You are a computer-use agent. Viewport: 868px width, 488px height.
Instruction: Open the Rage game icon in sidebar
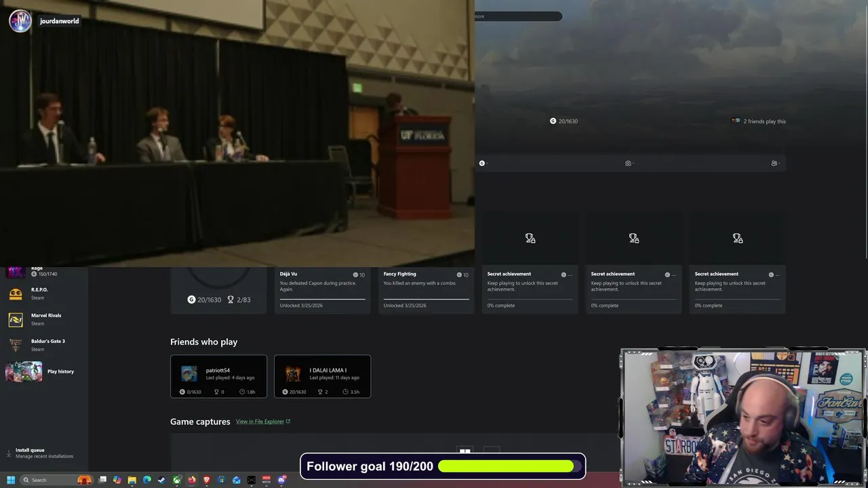pos(16,272)
